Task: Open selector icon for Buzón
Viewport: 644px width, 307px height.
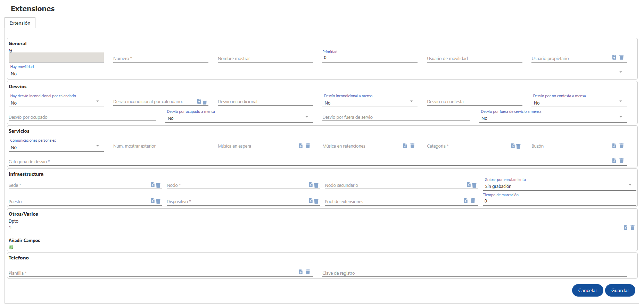Action: [x=614, y=146]
